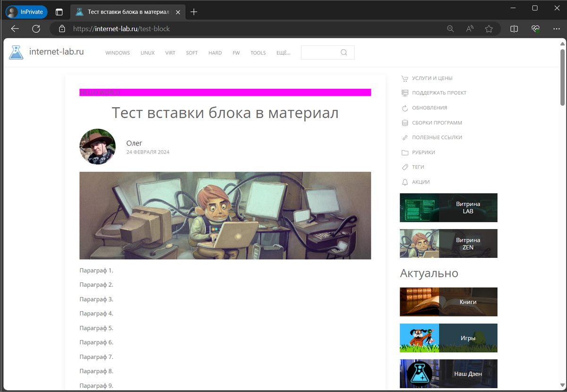The image size is (567, 392).
Task: Open Акции link
Action: click(421, 182)
